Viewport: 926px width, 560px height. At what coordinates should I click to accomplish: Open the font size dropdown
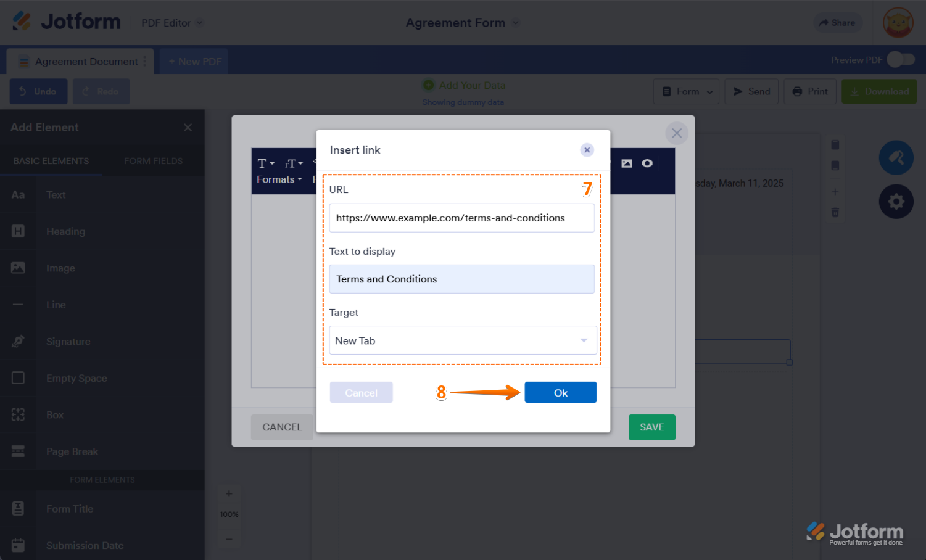(x=294, y=163)
